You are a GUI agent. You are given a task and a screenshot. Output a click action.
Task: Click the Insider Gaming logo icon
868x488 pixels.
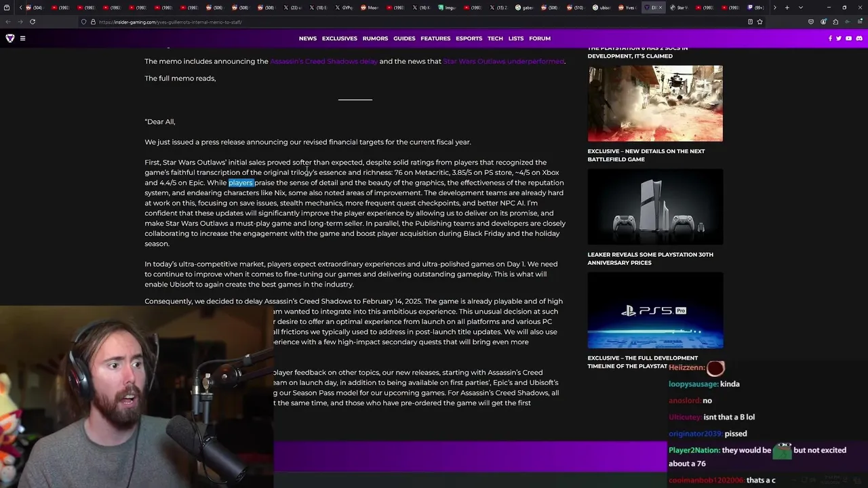tap(10, 38)
